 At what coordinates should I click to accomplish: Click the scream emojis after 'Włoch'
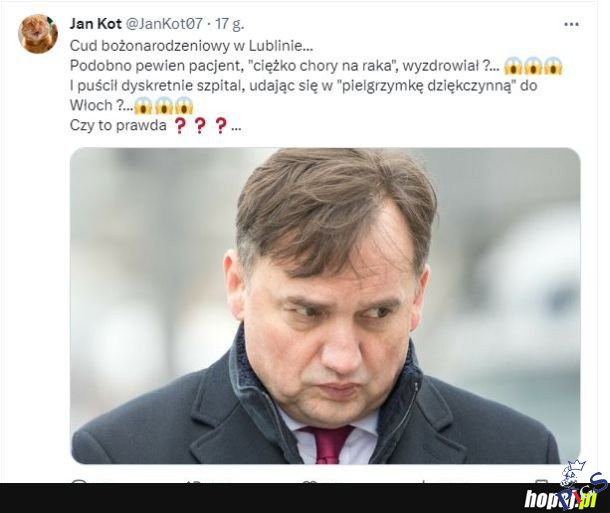click(164, 106)
